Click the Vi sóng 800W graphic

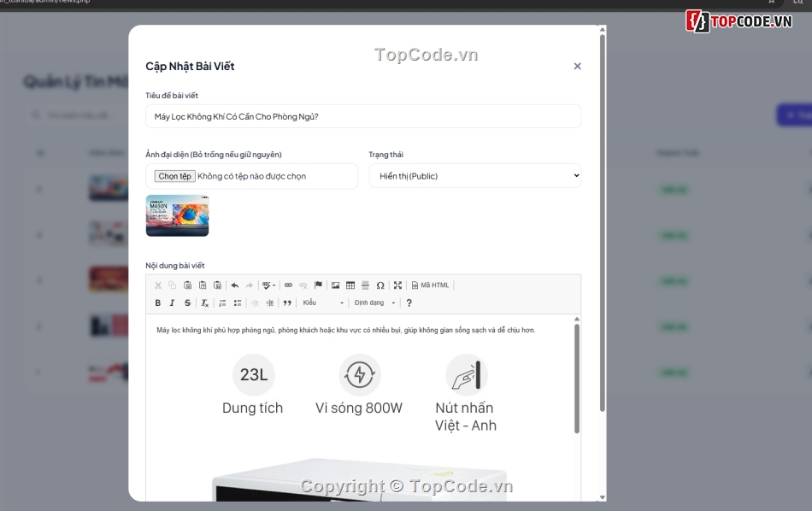coord(359,385)
